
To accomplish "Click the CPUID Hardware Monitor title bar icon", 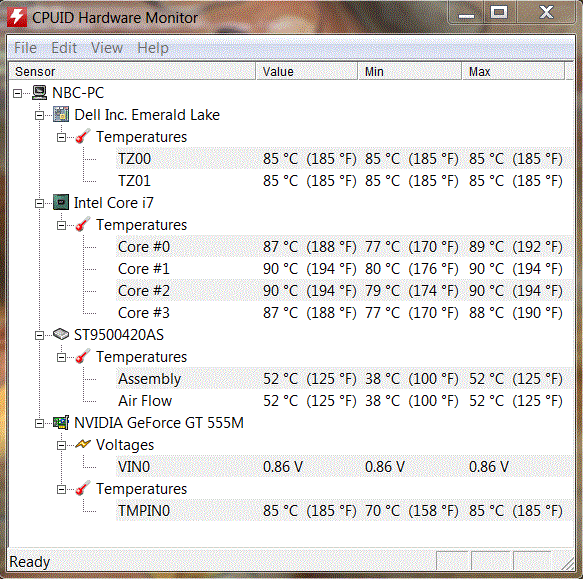I will (17, 17).
